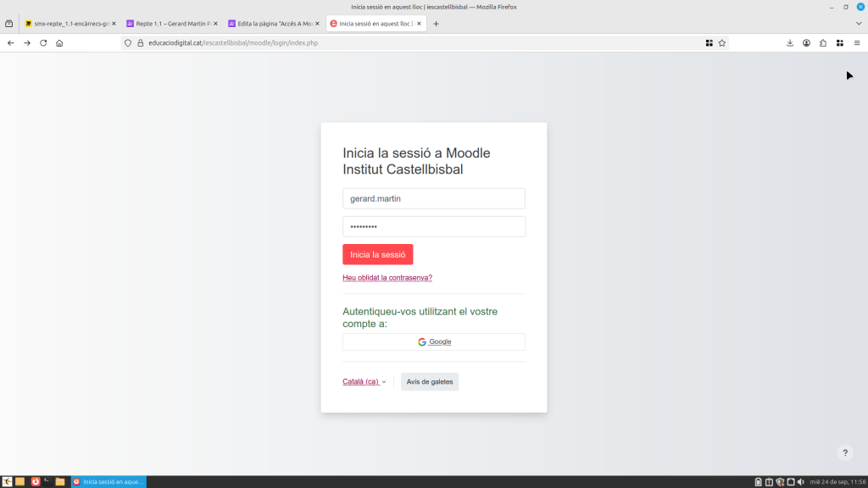Click the Firefox account profile icon

click(807, 43)
